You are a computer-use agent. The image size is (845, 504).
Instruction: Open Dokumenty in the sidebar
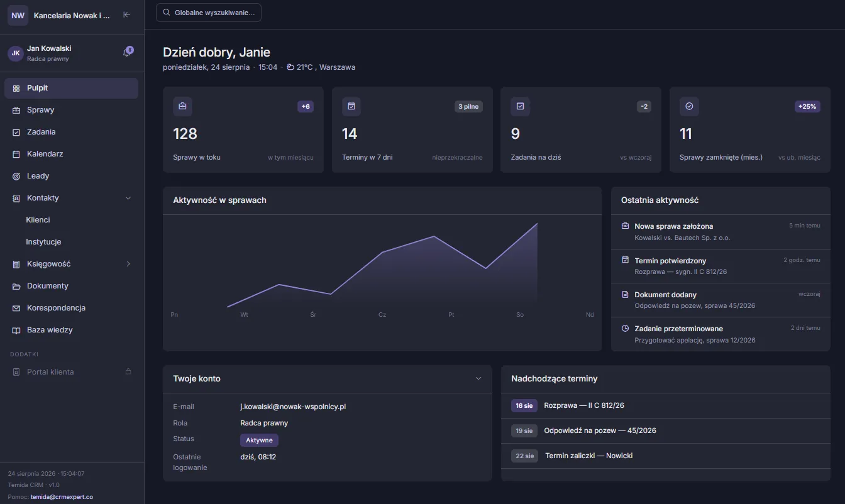coord(71,286)
